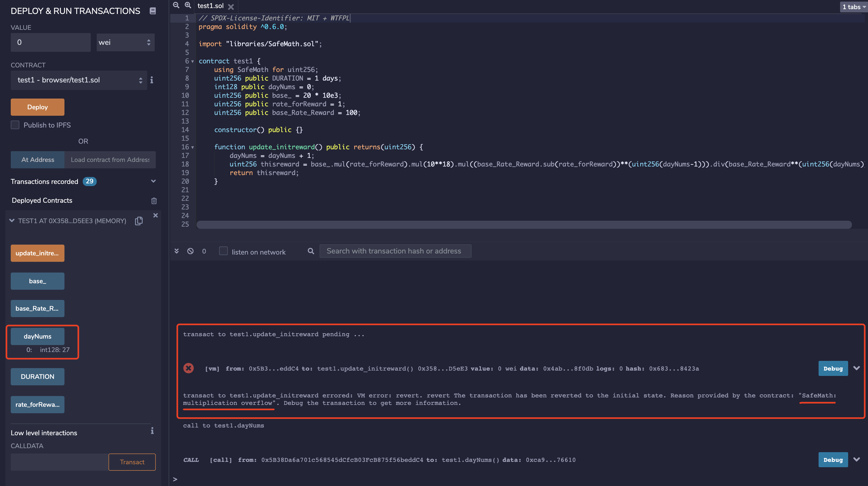Click the clear console icon

coord(190,251)
